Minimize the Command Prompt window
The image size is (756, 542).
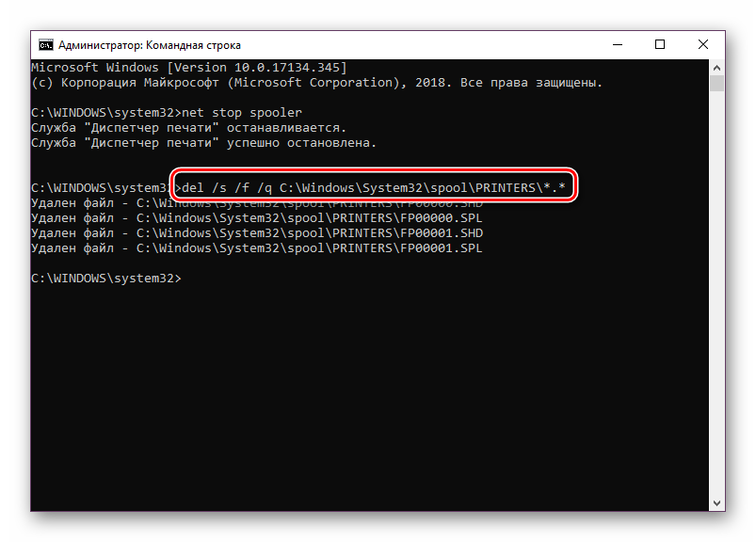[x=616, y=44]
